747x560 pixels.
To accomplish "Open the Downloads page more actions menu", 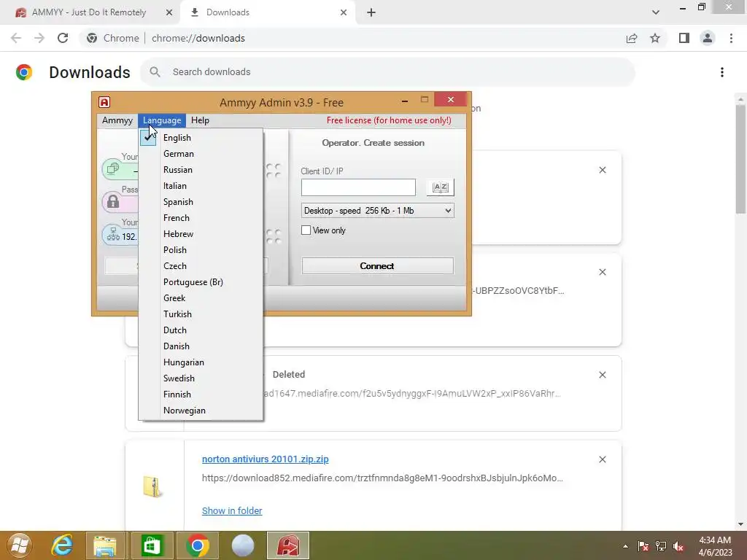I will [722, 72].
